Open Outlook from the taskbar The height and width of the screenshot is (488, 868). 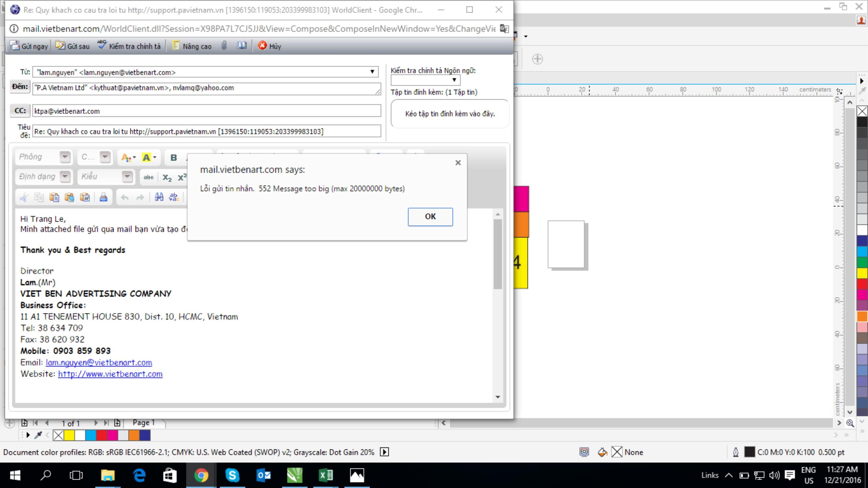[x=263, y=475]
